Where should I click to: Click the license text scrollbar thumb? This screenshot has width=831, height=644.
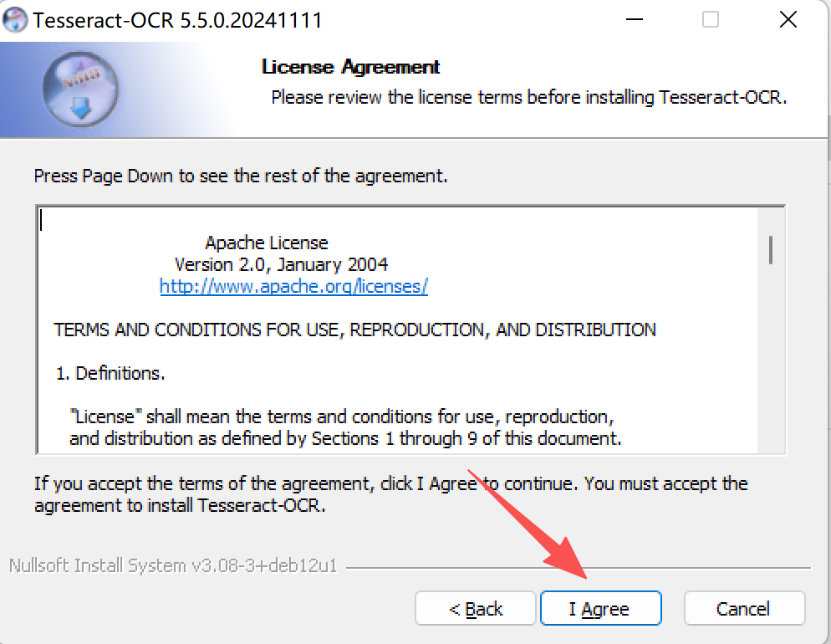tap(770, 249)
